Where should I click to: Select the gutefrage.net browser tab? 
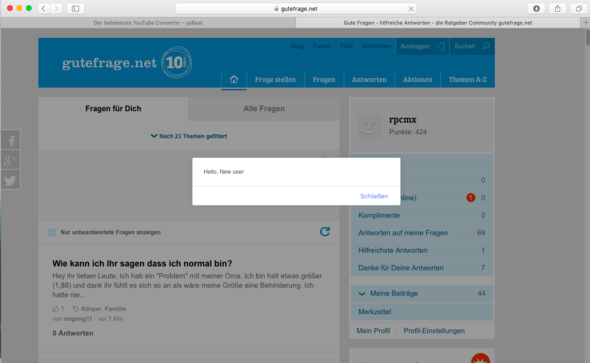[x=438, y=23]
